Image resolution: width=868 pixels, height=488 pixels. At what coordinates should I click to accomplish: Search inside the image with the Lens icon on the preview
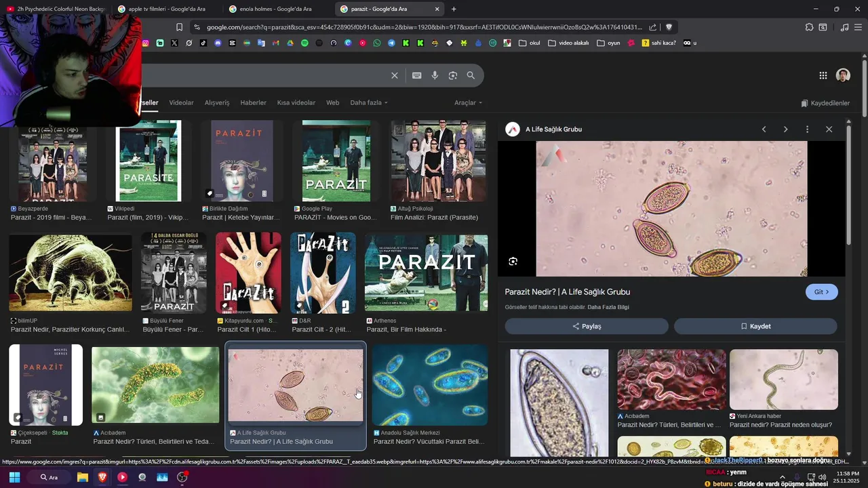(x=513, y=262)
